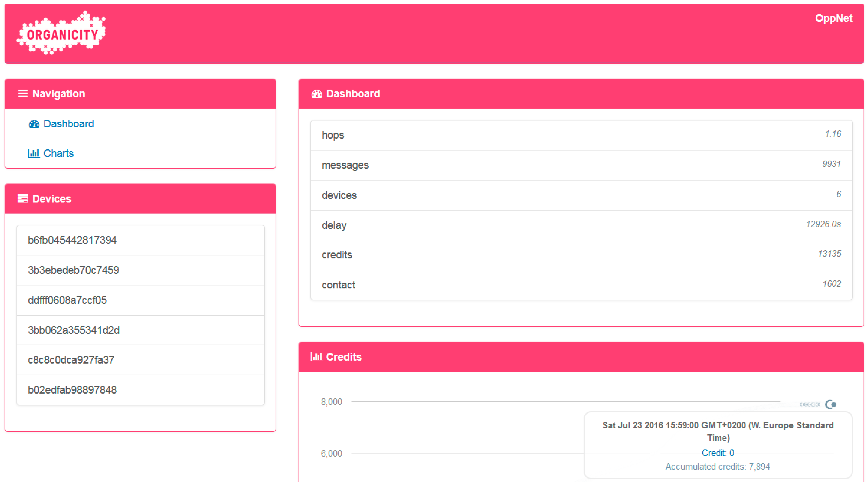Screen dimensions: 868x489
Task: Click the gauge icon in the Dashboard panel header
Action: point(316,94)
